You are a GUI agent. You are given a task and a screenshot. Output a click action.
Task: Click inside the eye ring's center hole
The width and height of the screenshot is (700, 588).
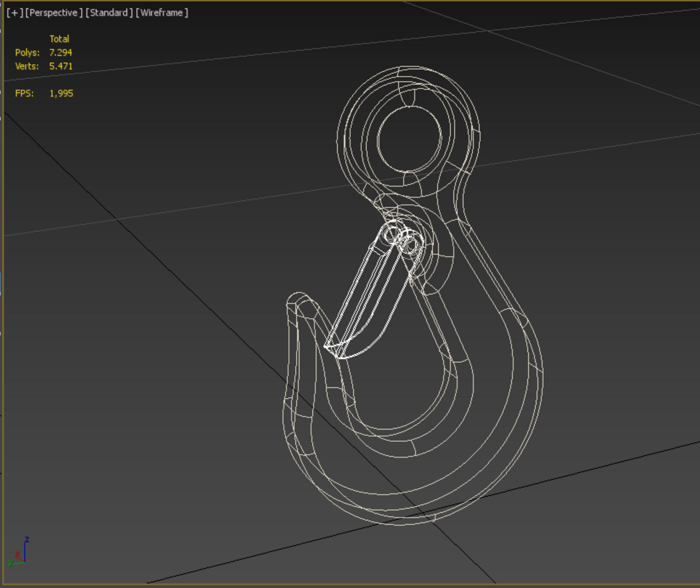click(x=409, y=139)
